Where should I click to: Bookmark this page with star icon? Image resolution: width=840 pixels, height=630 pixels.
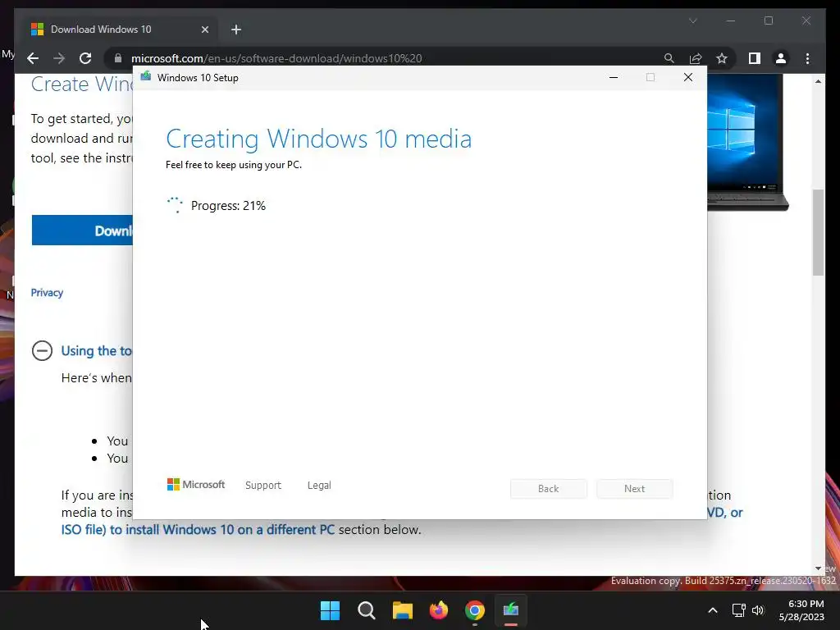pos(722,58)
